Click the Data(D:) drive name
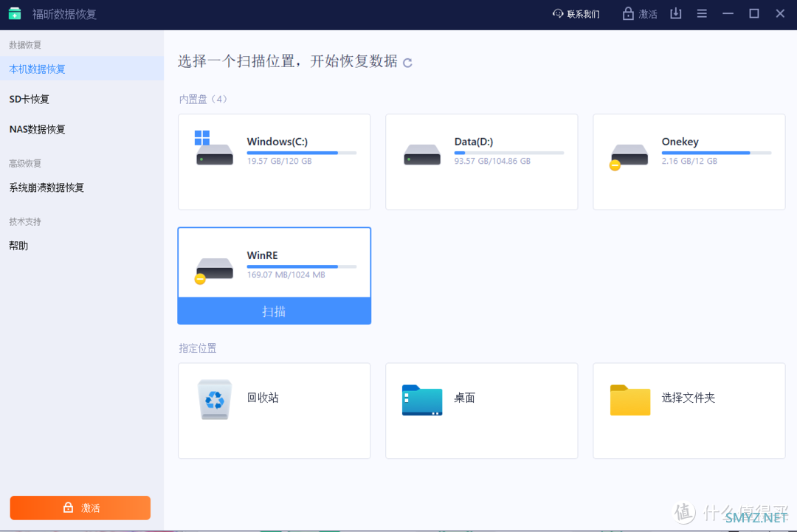Viewport: 797px width, 532px height. click(x=474, y=142)
